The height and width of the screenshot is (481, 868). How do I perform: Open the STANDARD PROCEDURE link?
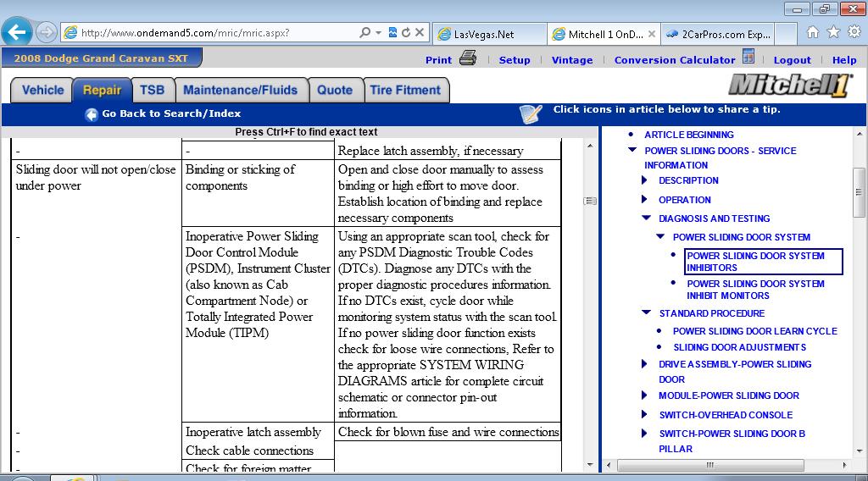pos(711,313)
